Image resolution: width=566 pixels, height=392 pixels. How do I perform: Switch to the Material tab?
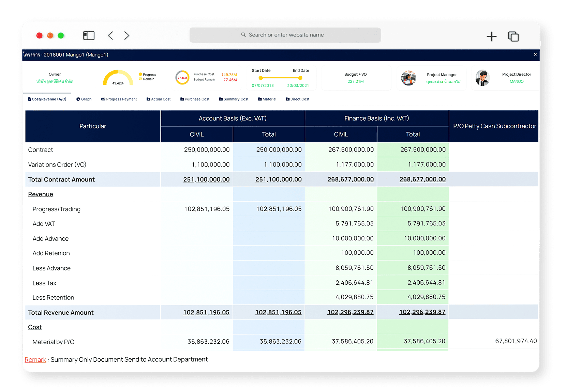[x=267, y=99]
